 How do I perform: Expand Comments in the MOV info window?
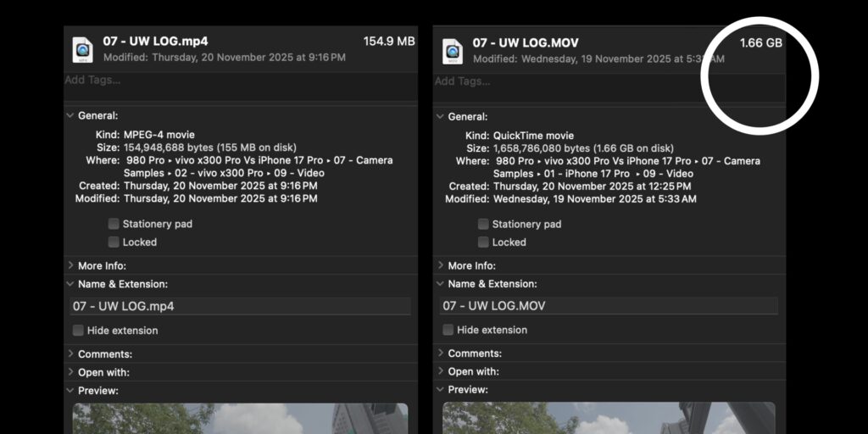point(440,353)
